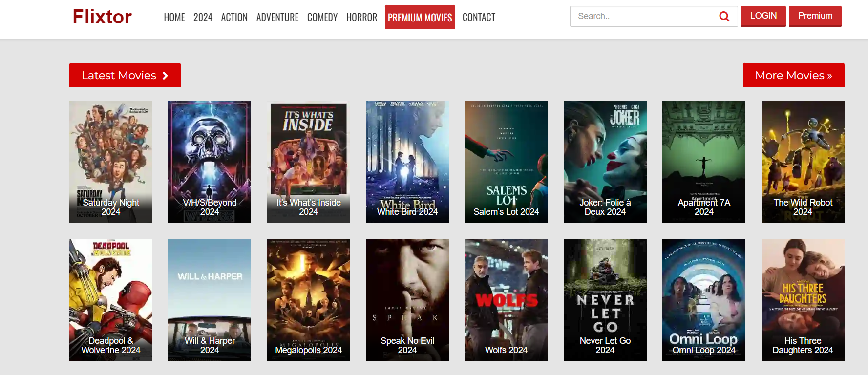The width and height of the screenshot is (868, 375).
Task: Open Omni Loop 2024 poster
Action: tap(704, 300)
